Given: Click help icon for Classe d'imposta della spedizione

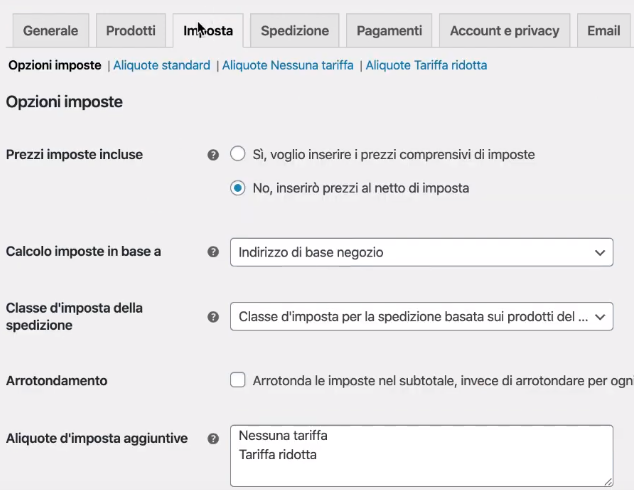Looking at the screenshot, I should pos(213,317).
